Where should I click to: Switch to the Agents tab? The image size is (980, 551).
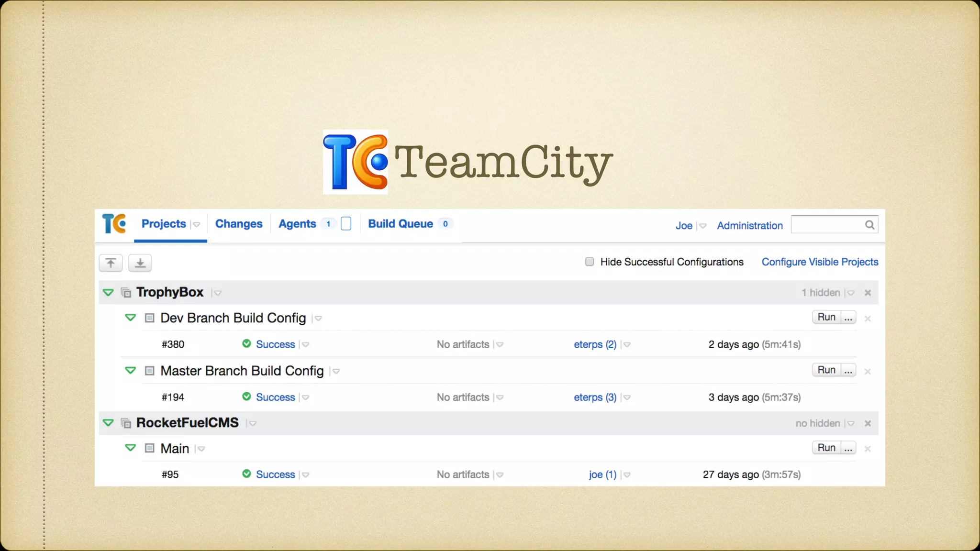coord(297,224)
